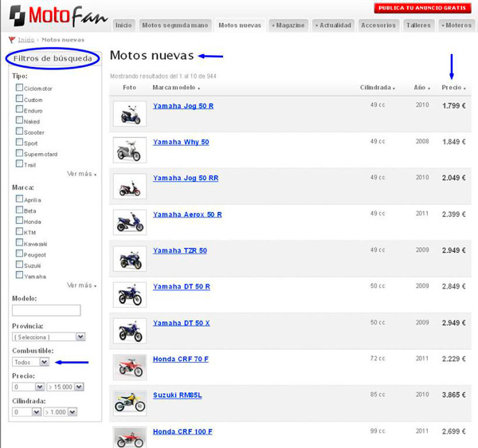This screenshot has width=478, height=448.
Task: Click the MotoFan logo
Action: [58, 16]
